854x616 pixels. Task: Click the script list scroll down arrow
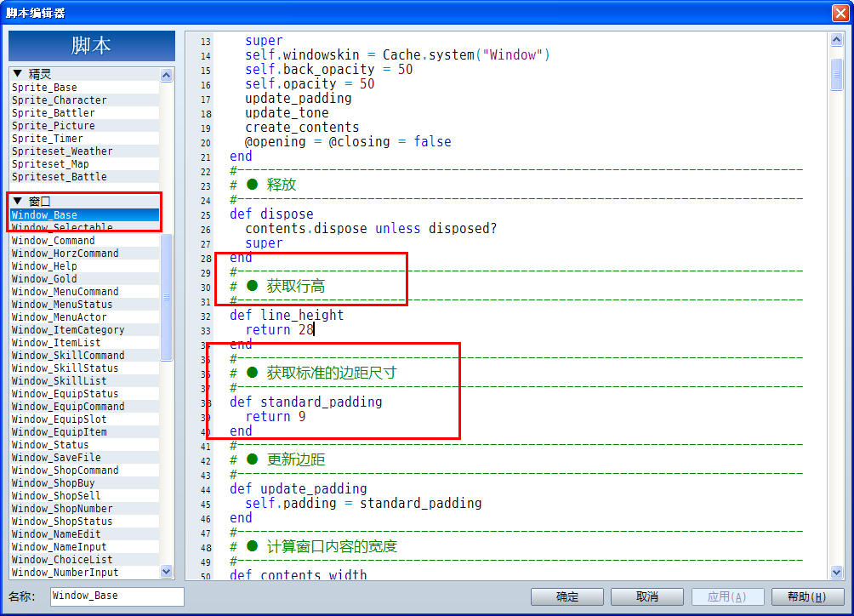pos(167,572)
